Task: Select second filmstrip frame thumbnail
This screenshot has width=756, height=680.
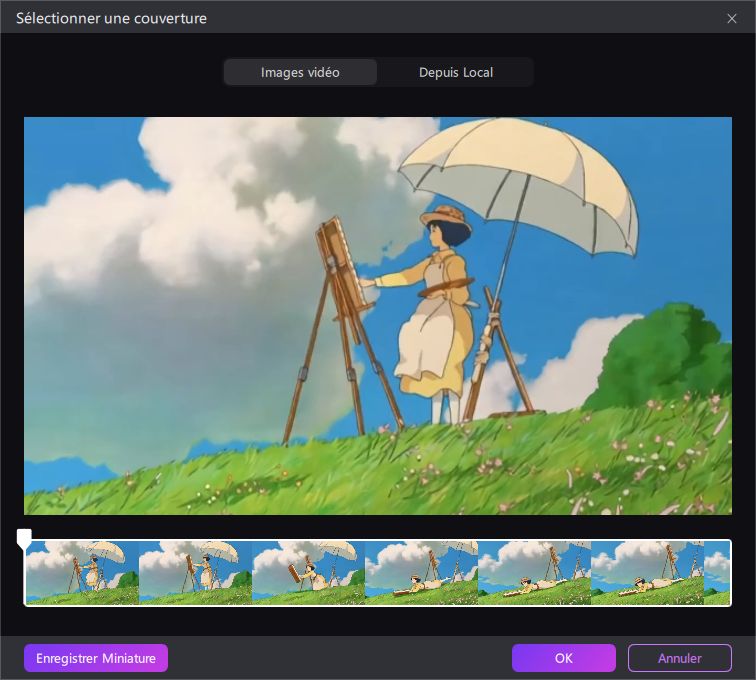Action: pos(195,573)
